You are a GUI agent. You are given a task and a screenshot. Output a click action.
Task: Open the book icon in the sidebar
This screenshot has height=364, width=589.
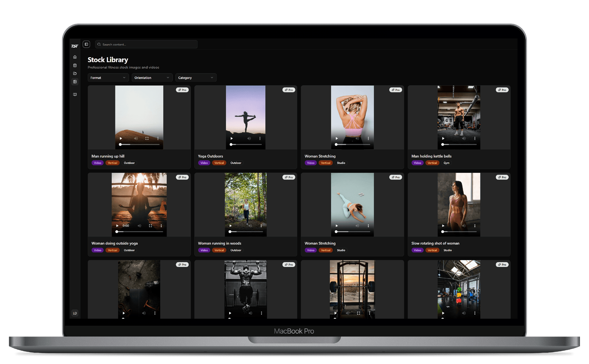tap(75, 94)
